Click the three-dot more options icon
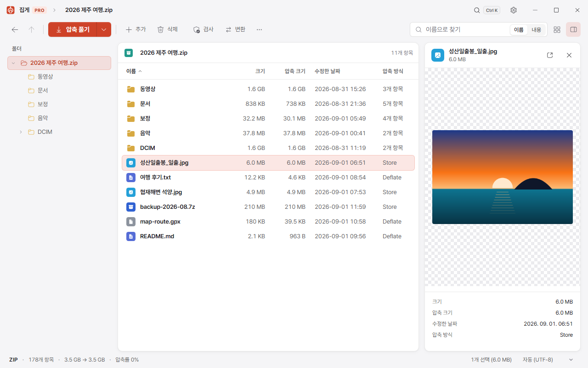The height and width of the screenshot is (368, 588). [x=259, y=29]
